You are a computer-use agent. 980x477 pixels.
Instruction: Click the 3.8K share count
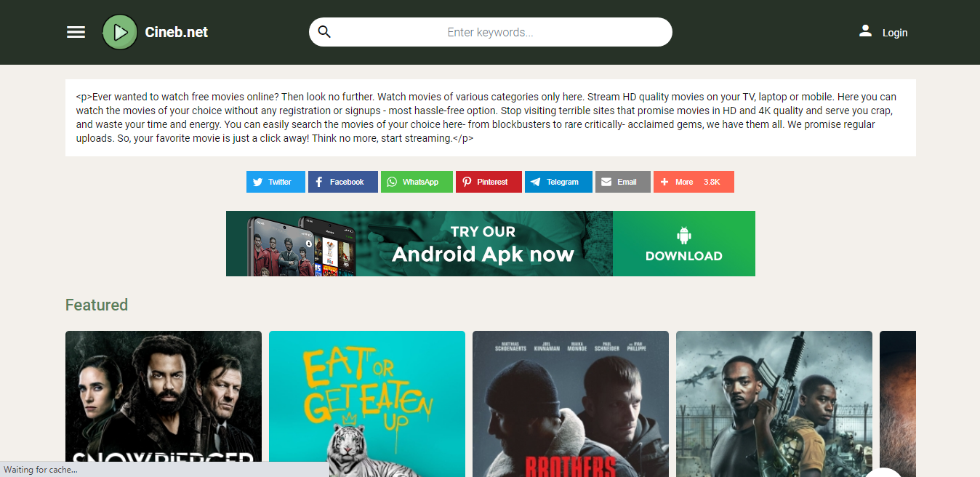click(x=712, y=182)
